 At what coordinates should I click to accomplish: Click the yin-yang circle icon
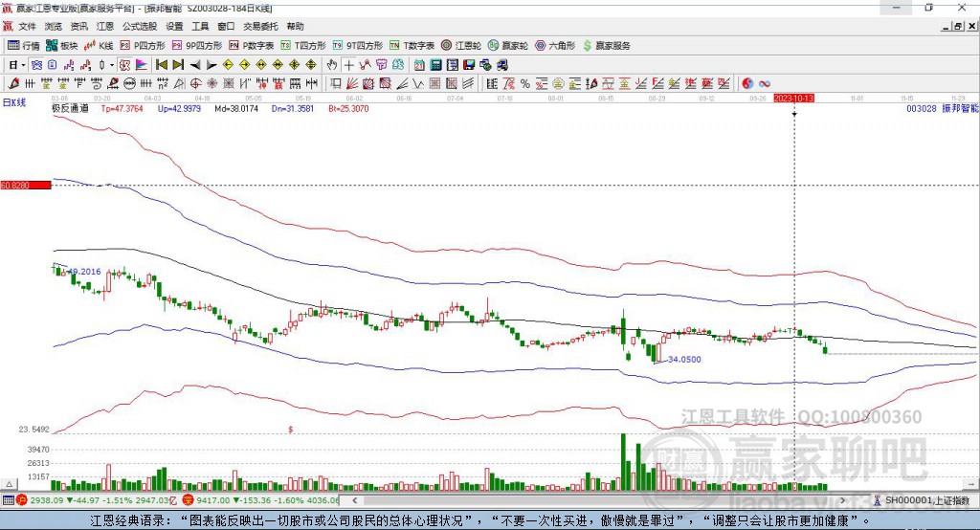click(747, 84)
